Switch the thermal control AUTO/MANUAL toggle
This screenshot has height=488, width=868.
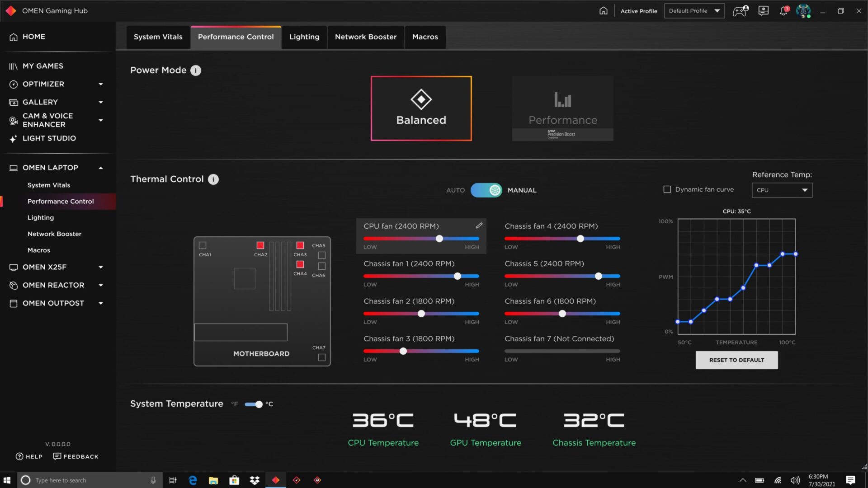coord(486,190)
